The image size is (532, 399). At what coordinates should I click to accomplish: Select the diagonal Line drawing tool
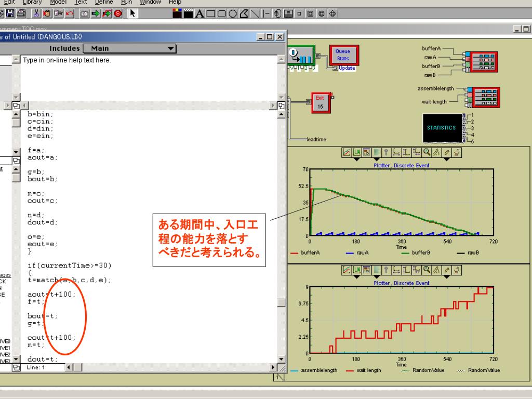click(x=255, y=14)
